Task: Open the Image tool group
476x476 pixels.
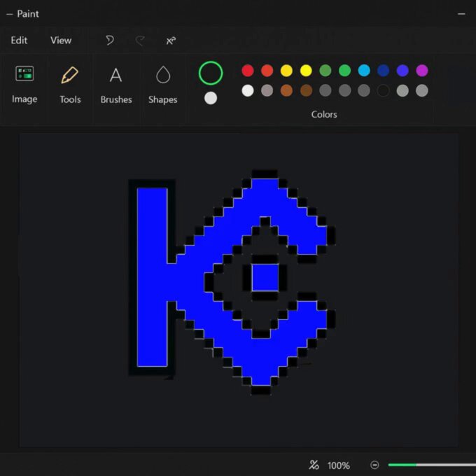Action: click(24, 85)
